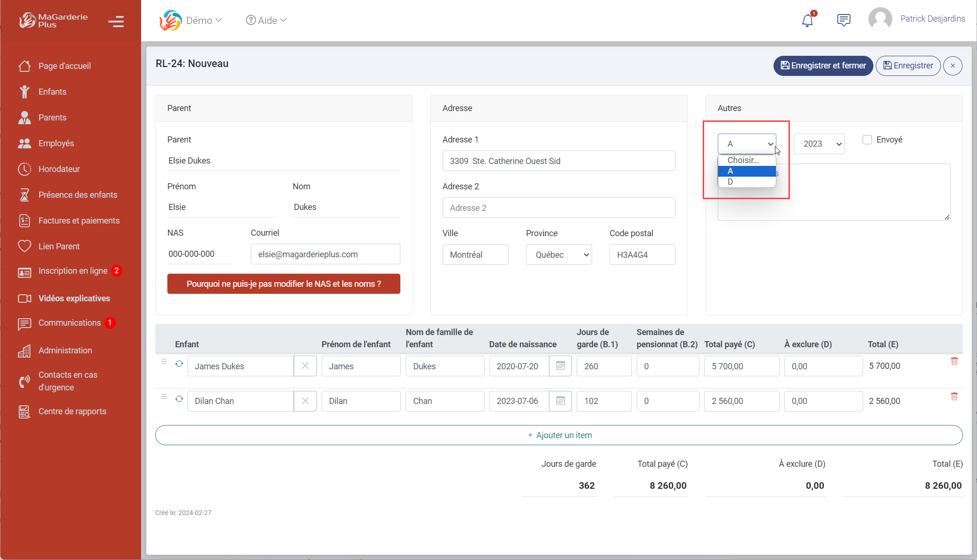Click the Patrick Desjardins avatar
The image size is (977, 560).
[x=880, y=19]
